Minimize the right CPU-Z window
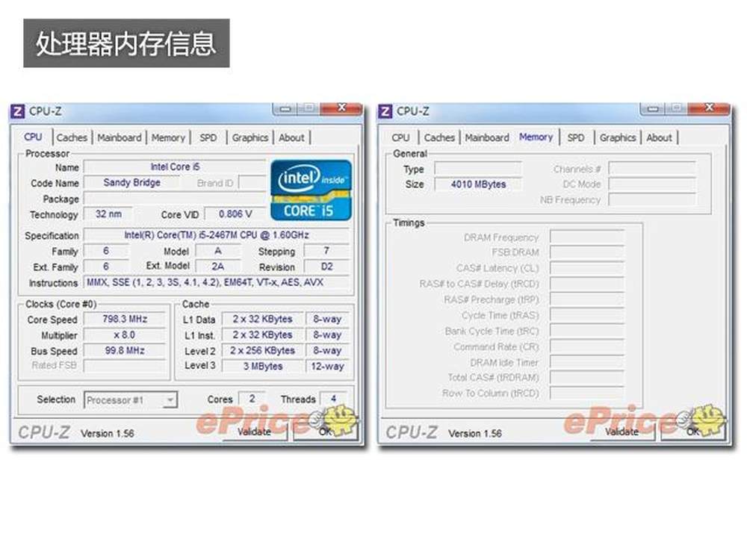 (x=653, y=109)
